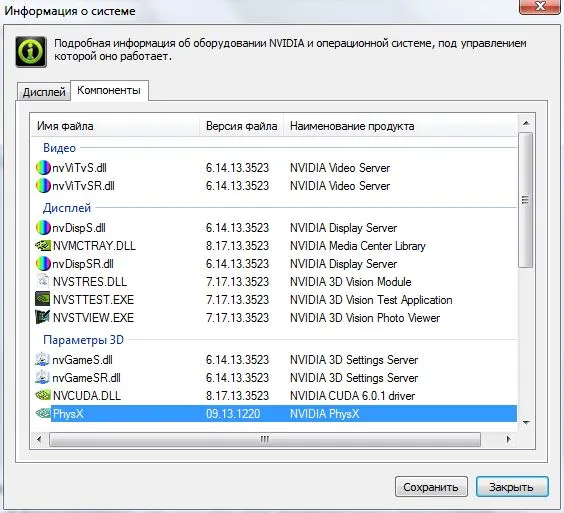This screenshot has width=564, height=513.
Task: Select the NVMCTRAY.DLL file name
Action: click(94, 246)
